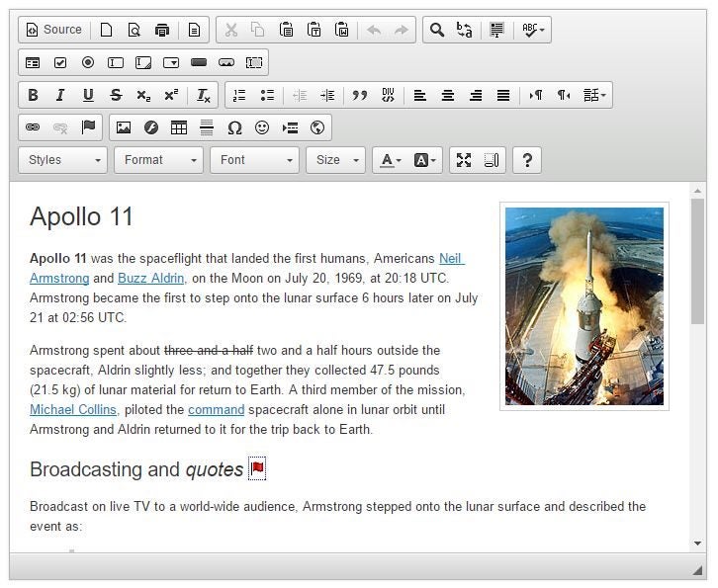718x588 pixels.
Task: Insert an IFrame globe icon
Action: click(x=317, y=127)
